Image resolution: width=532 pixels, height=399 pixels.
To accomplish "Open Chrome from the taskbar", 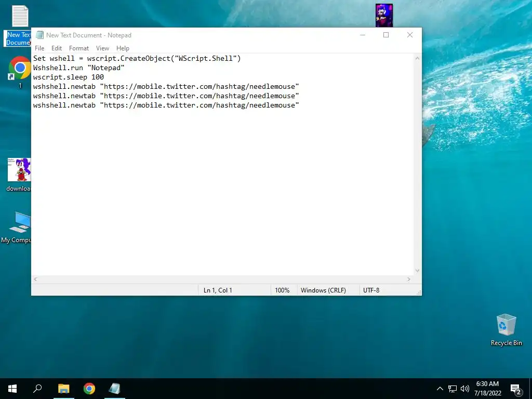I will 89,389.
